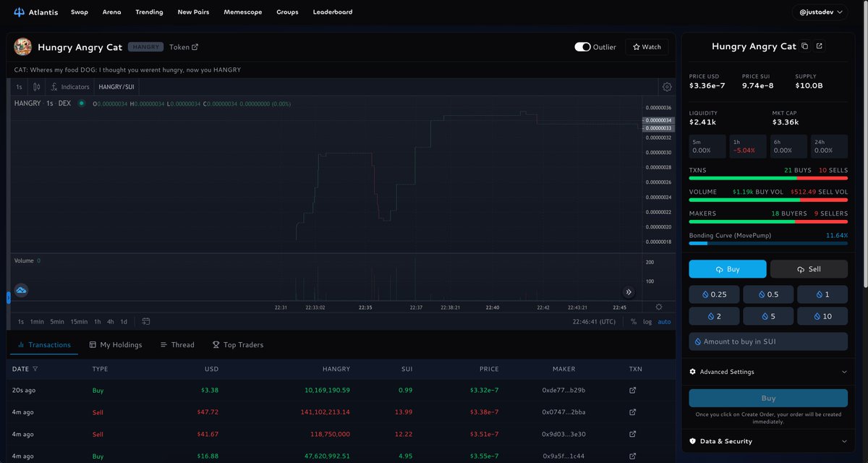The width and height of the screenshot is (868, 463).
Task: Expand the blue side panel handle
Action: [x=9, y=297]
